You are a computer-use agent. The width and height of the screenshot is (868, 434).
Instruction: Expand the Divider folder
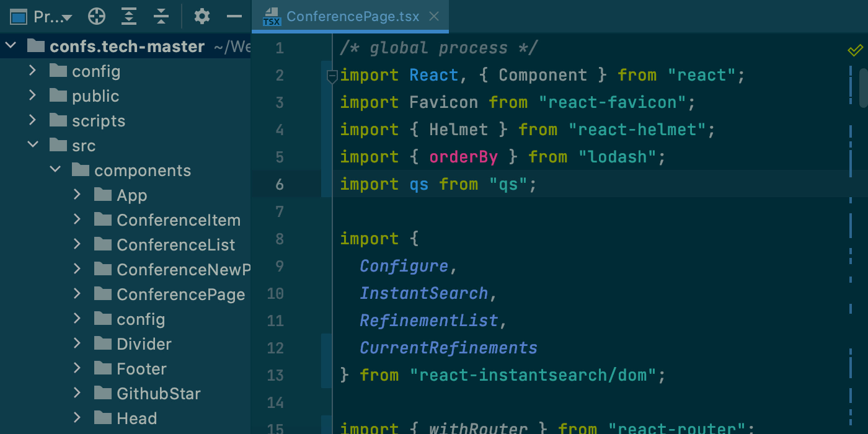coord(77,343)
